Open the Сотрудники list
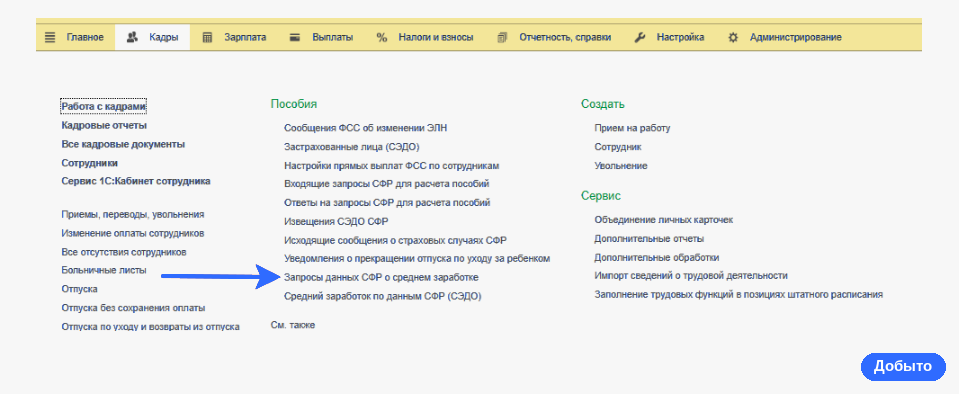Image resolution: width=959 pixels, height=394 pixels. tap(90, 163)
